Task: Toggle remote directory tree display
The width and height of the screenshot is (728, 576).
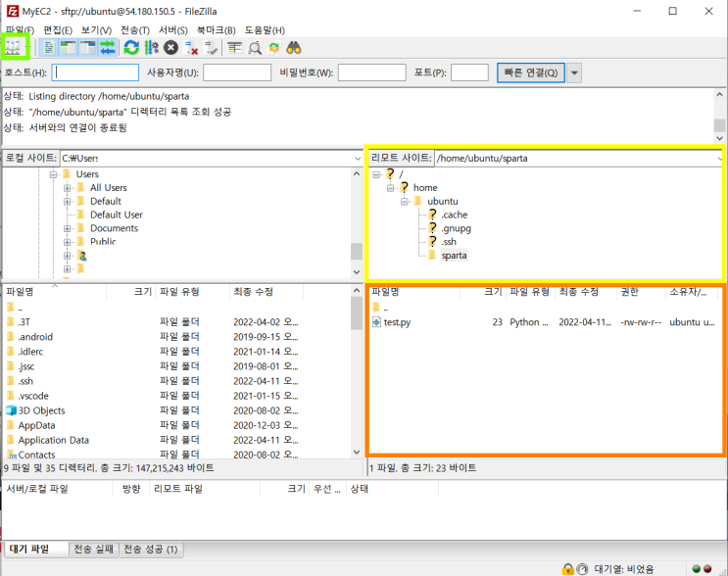Action: (88, 48)
